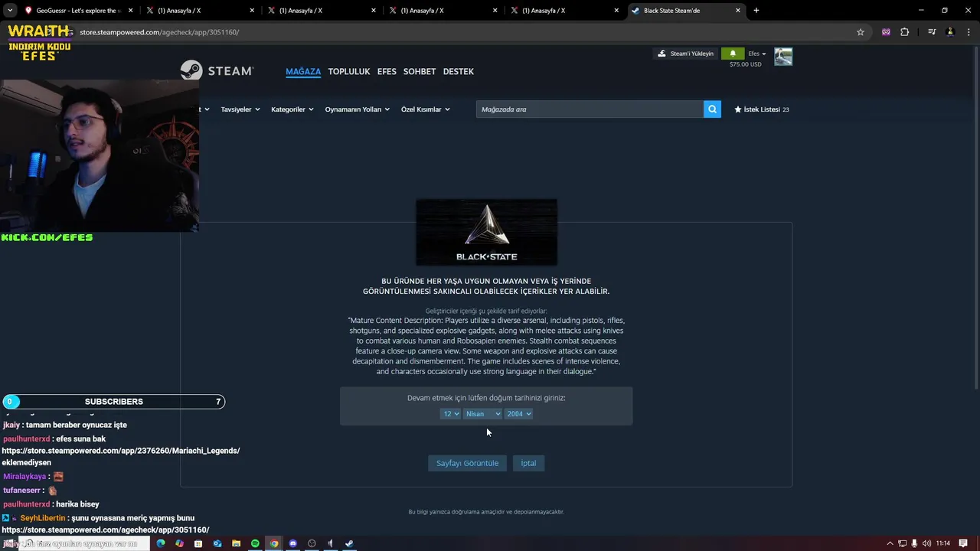The height and width of the screenshot is (551, 980).
Task: Close the Black State Steam'de tab
Action: [x=738, y=11]
